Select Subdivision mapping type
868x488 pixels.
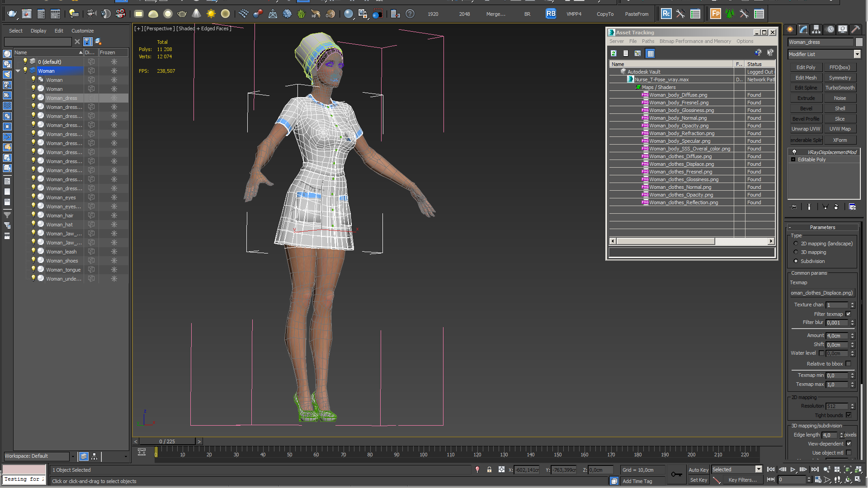pyautogui.click(x=796, y=261)
